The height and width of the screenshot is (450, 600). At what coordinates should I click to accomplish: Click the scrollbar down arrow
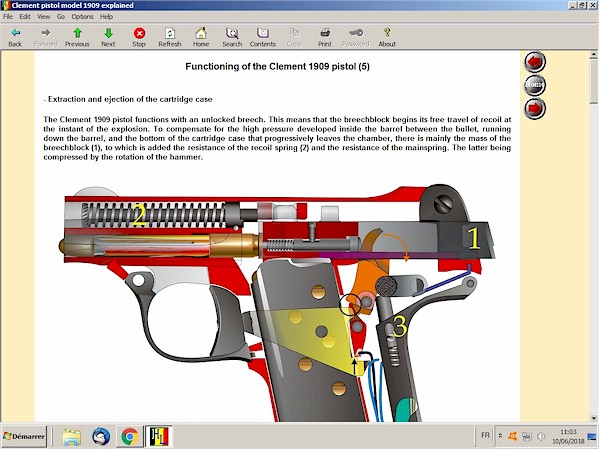(594, 418)
